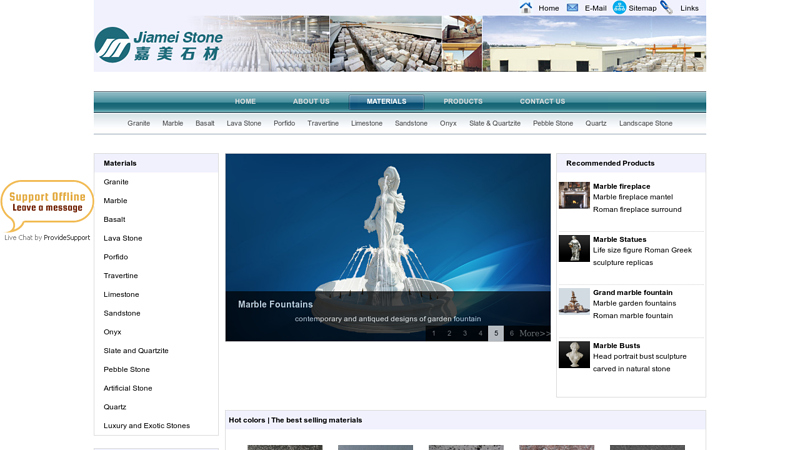Select Onyx in the submenu bar

click(x=448, y=123)
